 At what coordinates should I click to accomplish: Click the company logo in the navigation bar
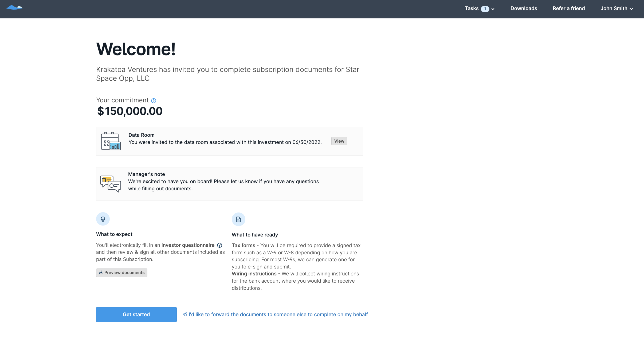[x=15, y=8]
